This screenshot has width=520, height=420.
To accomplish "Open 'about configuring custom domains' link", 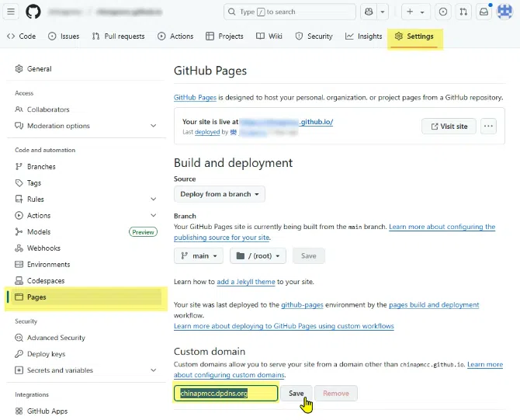I will pos(229,375).
